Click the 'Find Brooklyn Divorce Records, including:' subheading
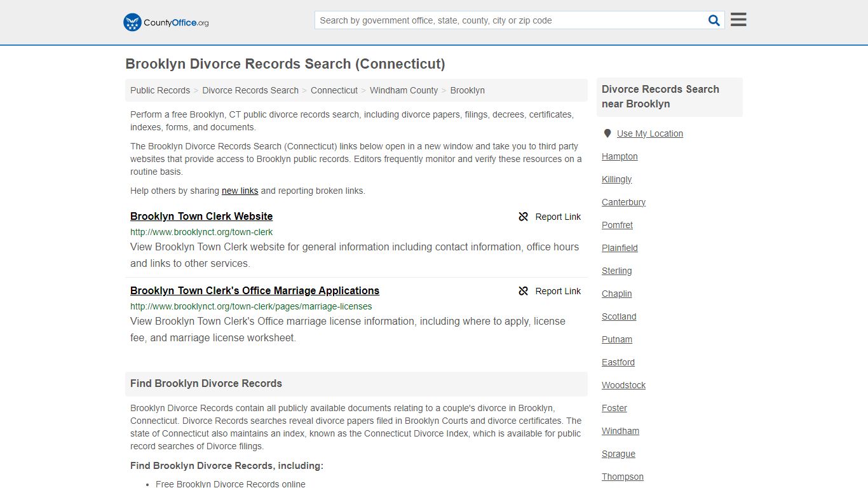Image resolution: width=868 pixels, height=488 pixels. pyautogui.click(x=227, y=466)
